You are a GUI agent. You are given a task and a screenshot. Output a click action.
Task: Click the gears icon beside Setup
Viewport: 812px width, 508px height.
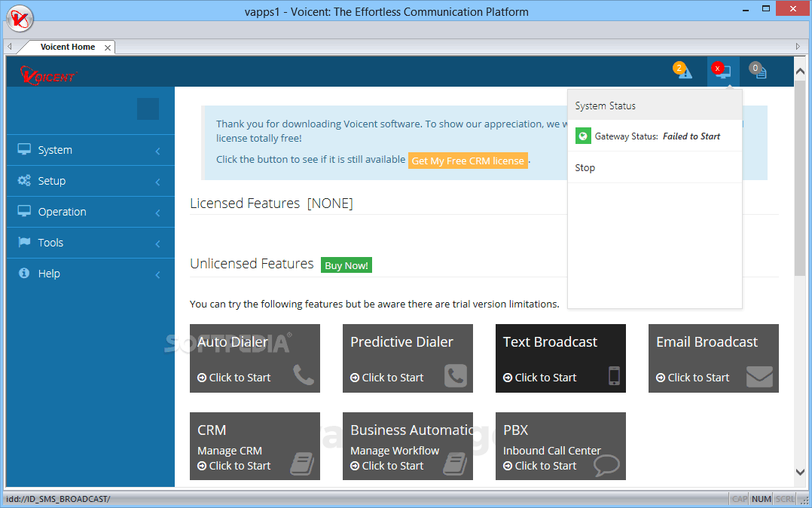(23, 181)
